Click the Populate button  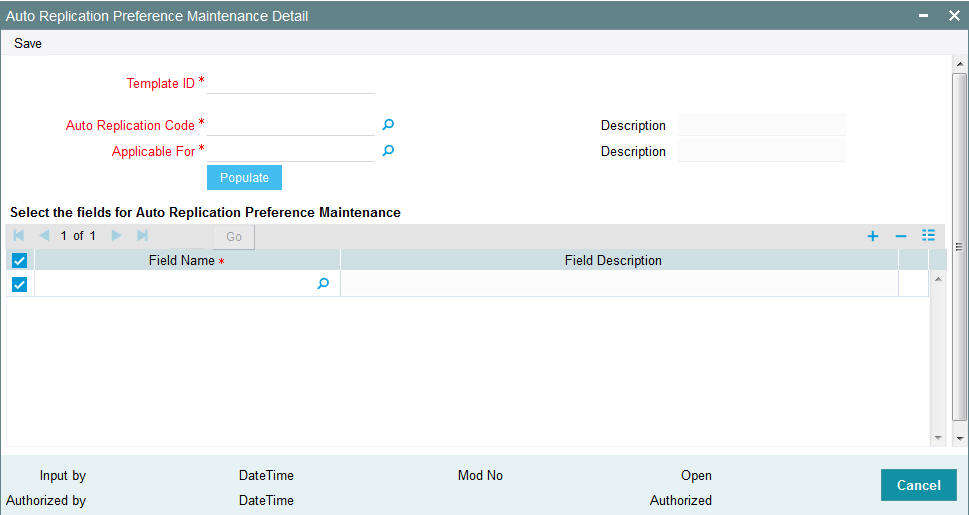(244, 177)
